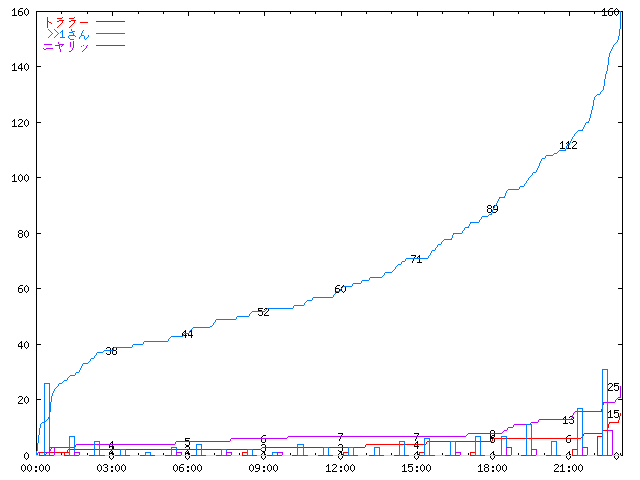Click the data label 44 on blue curve

[x=187, y=334]
